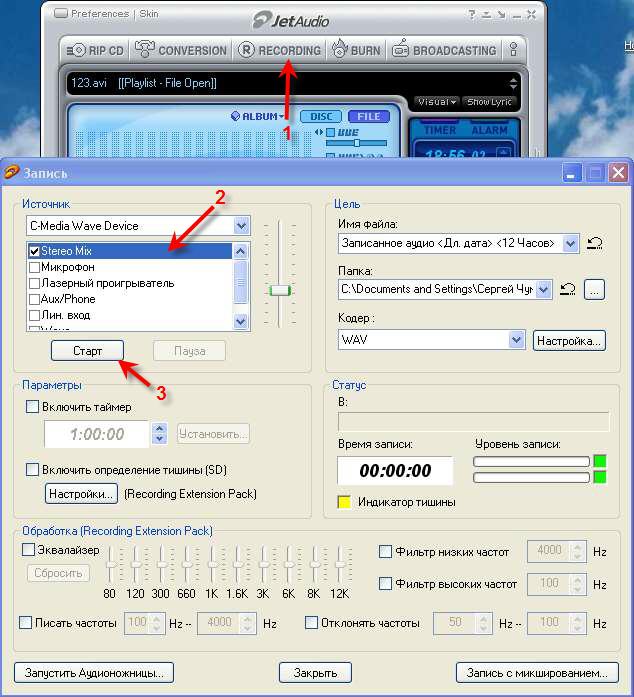Adjust the BBE slider in JetAudio

coord(357,143)
